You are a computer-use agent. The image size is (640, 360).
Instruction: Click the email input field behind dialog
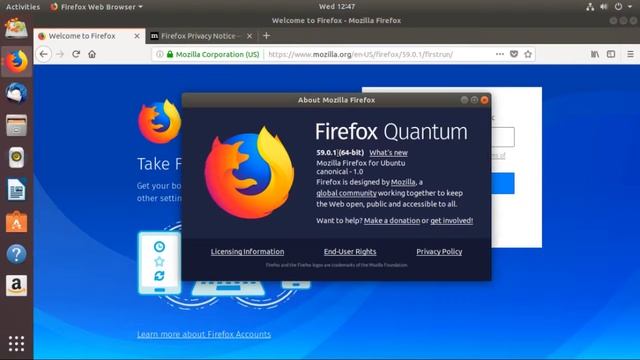pyautogui.click(x=503, y=137)
